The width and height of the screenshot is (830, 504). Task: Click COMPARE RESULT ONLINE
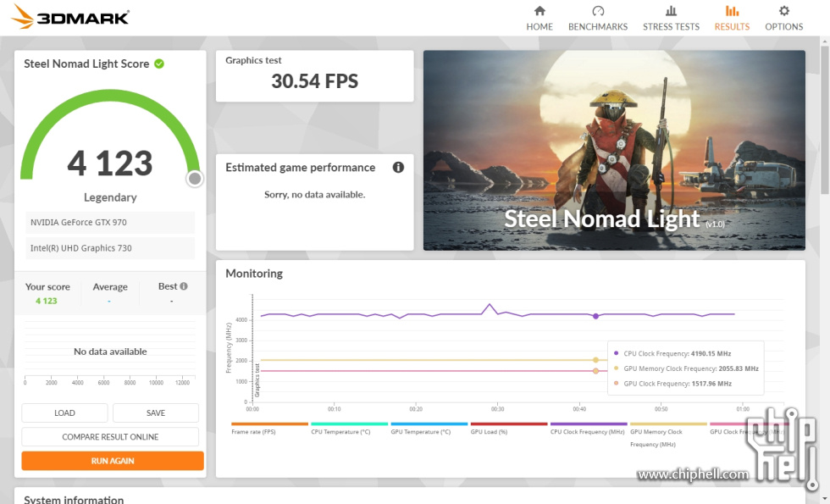tap(110, 437)
